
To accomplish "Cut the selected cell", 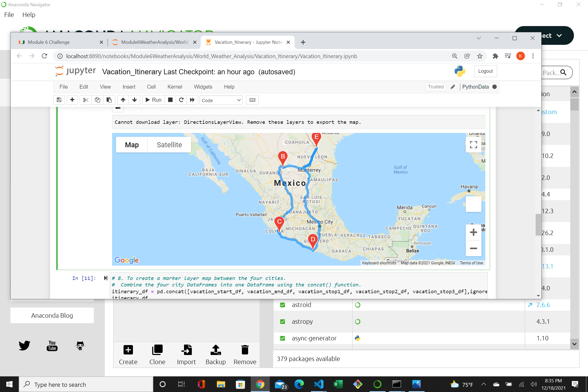I will coord(85,100).
